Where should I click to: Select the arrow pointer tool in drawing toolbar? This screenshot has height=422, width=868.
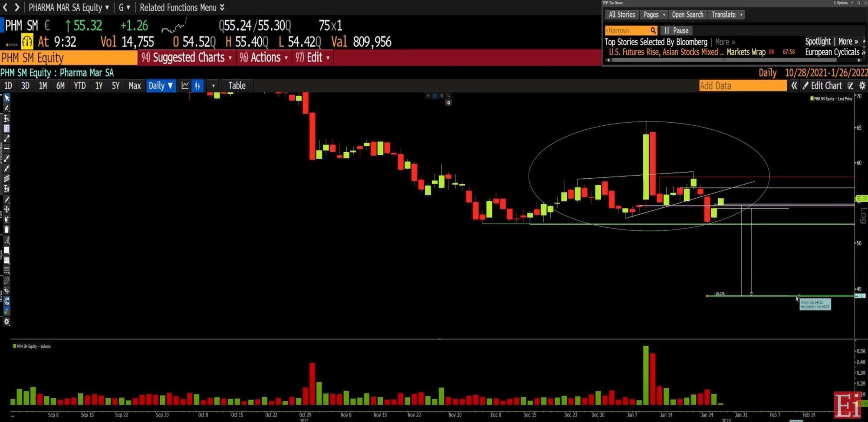[x=7, y=98]
